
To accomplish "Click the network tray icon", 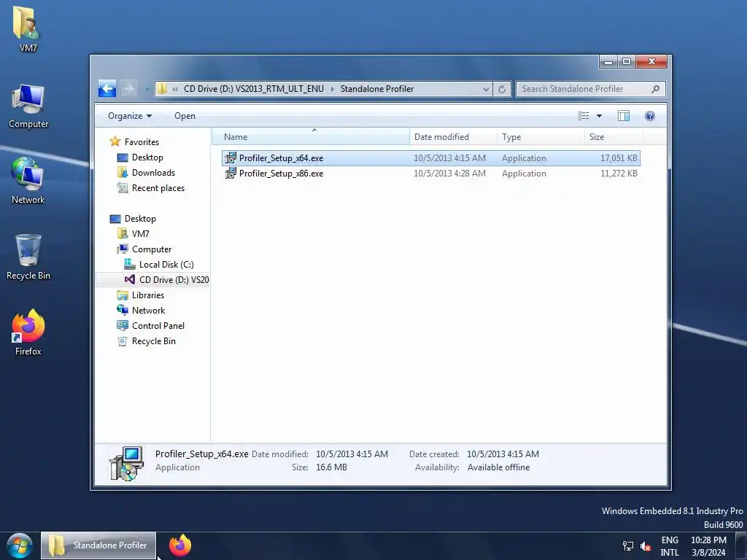I will [x=628, y=545].
